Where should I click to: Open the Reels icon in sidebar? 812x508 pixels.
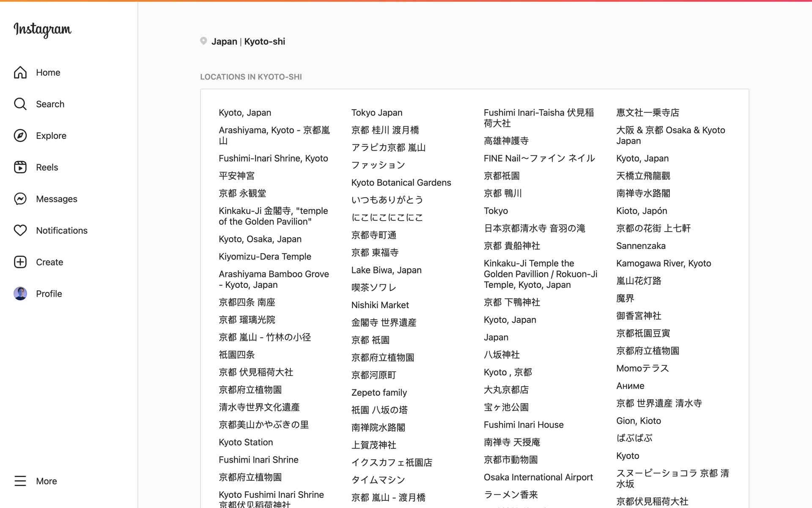pos(20,167)
